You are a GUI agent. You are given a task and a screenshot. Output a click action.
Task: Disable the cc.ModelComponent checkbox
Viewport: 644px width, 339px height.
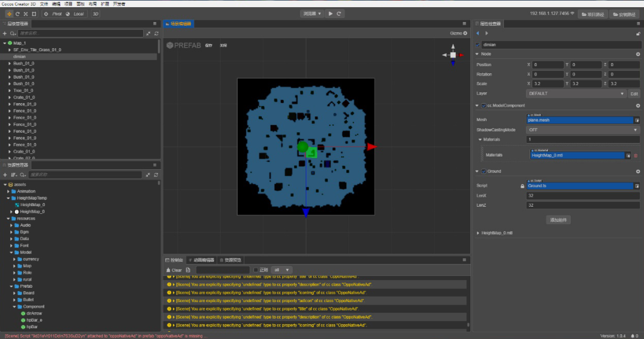click(484, 105)
